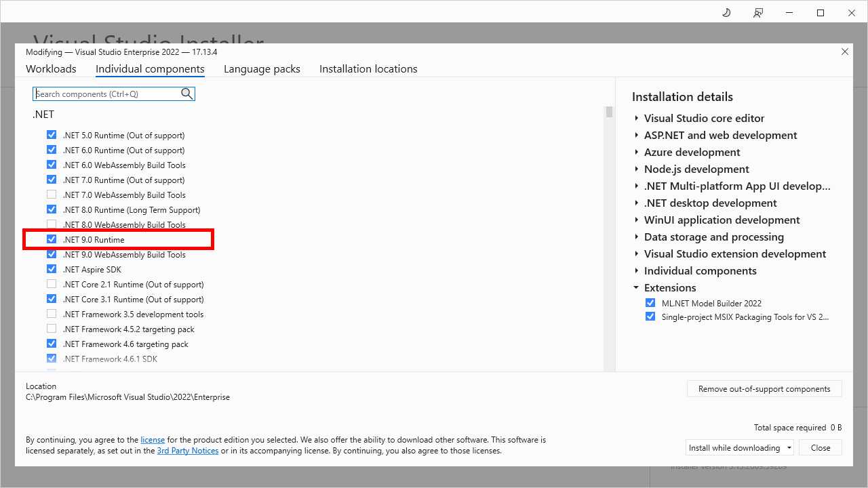Click Total space required 0 B
The width and height of the screenshot is (868, 488).
[797, 428]
